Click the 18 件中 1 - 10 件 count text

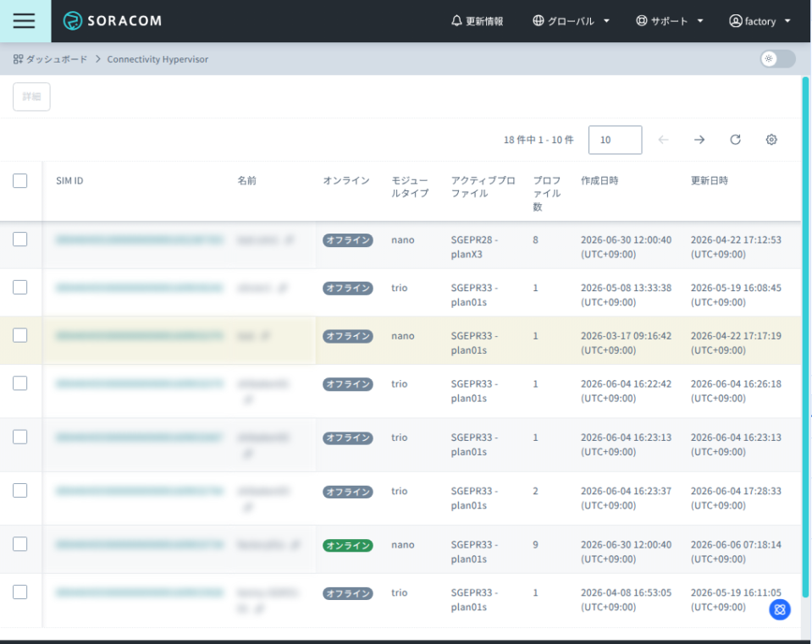pos(538,140)
